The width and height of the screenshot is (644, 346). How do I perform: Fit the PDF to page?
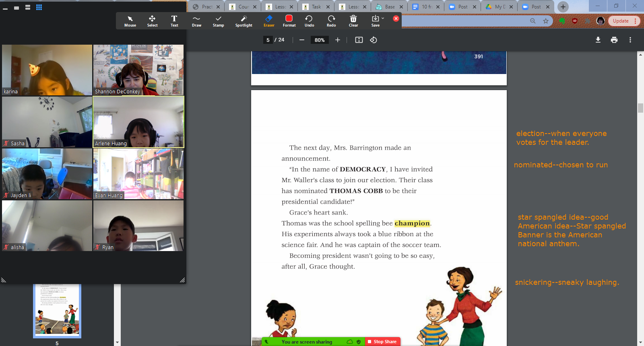tap(359, 40)
